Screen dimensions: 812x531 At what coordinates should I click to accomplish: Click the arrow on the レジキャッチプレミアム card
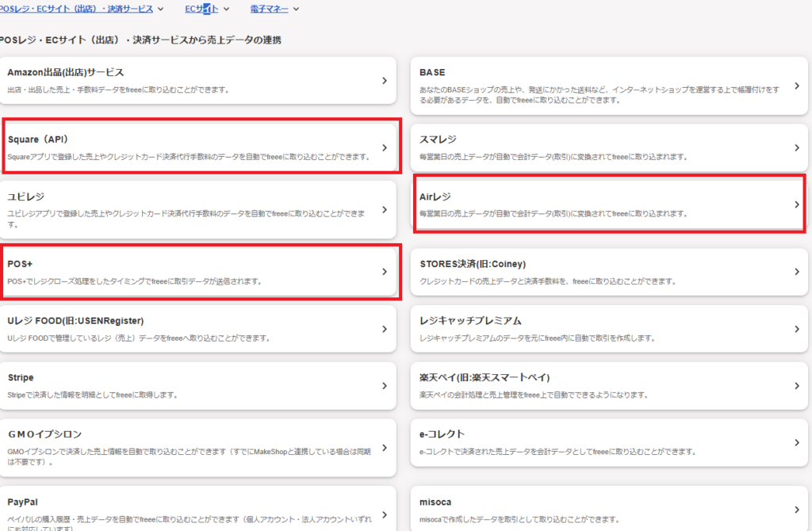coord(797,329)
